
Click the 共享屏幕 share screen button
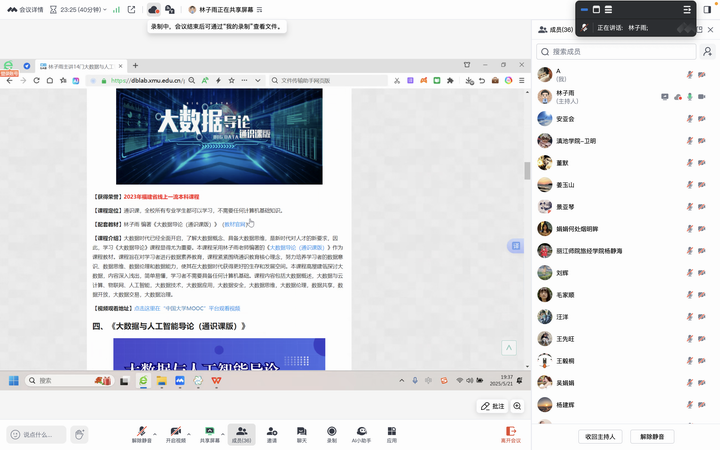[209, 434]
